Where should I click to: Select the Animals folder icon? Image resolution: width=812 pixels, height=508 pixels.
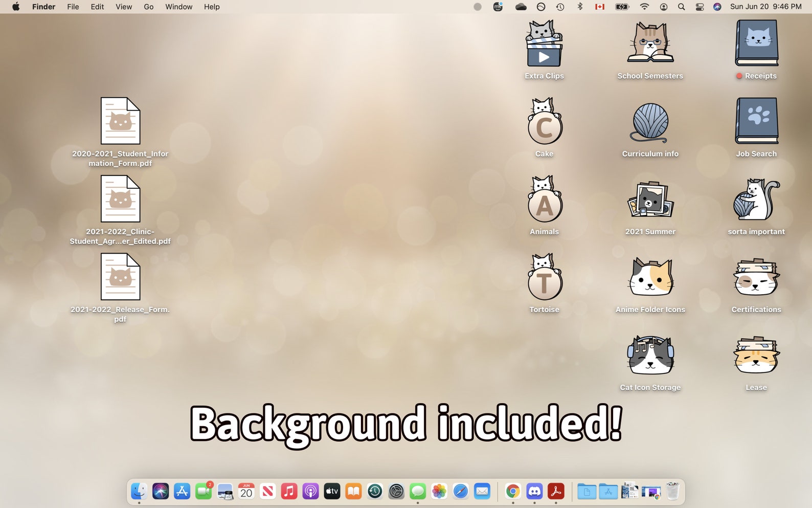(x=544, y=200)
